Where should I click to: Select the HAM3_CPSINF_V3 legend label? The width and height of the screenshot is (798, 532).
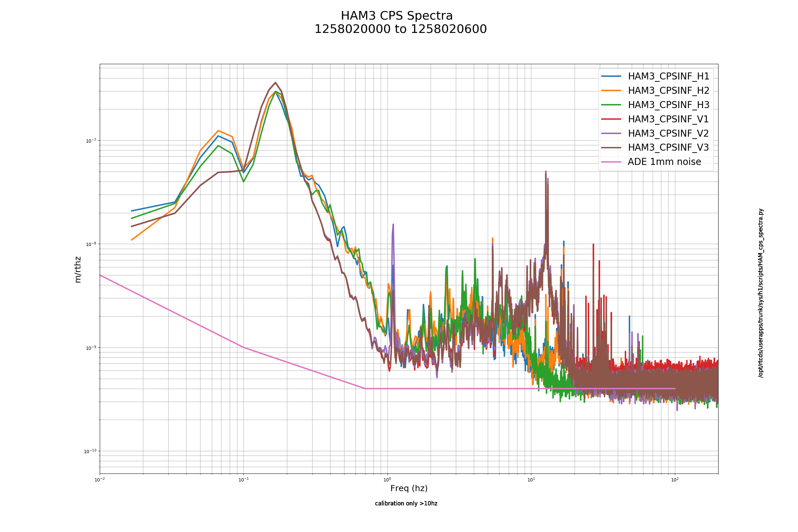(668, 148)
